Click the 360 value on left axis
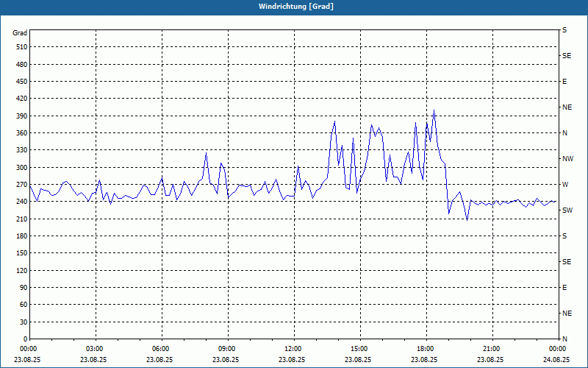This screenshot has width=588, height=368. 22,133
